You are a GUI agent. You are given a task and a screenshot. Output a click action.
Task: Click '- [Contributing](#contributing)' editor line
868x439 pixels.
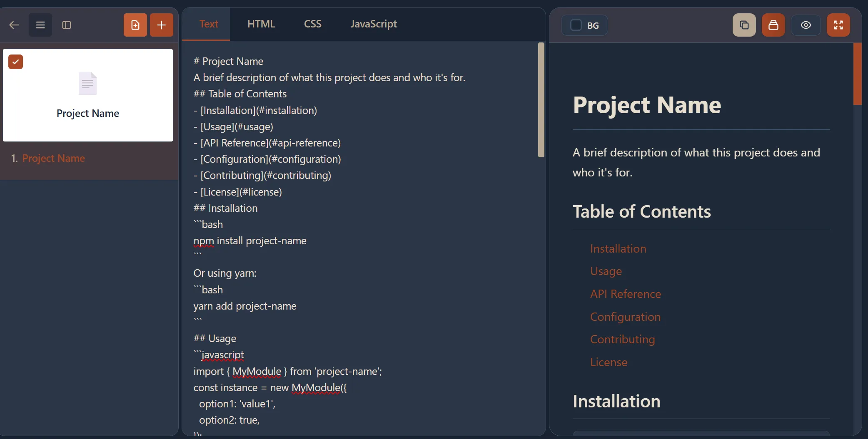click(x=262, y=175)
